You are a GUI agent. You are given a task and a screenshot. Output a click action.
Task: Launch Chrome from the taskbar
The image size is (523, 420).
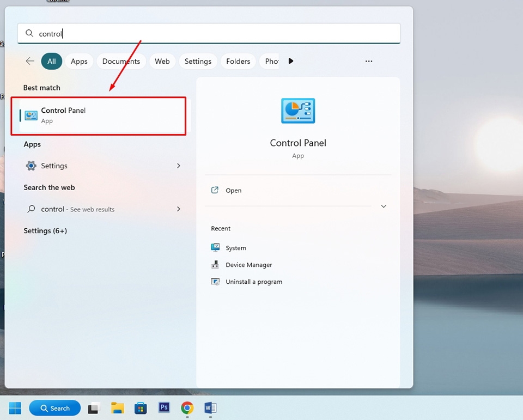pyautogui.click(x=187, y=407)
